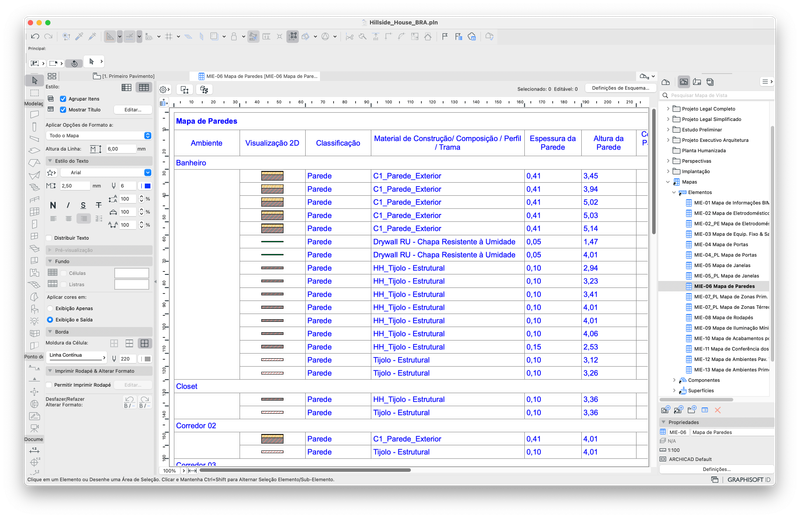Collapse the Borda section
The height and width of the screenshot is (518, 800).
click(x=50, y=332)
